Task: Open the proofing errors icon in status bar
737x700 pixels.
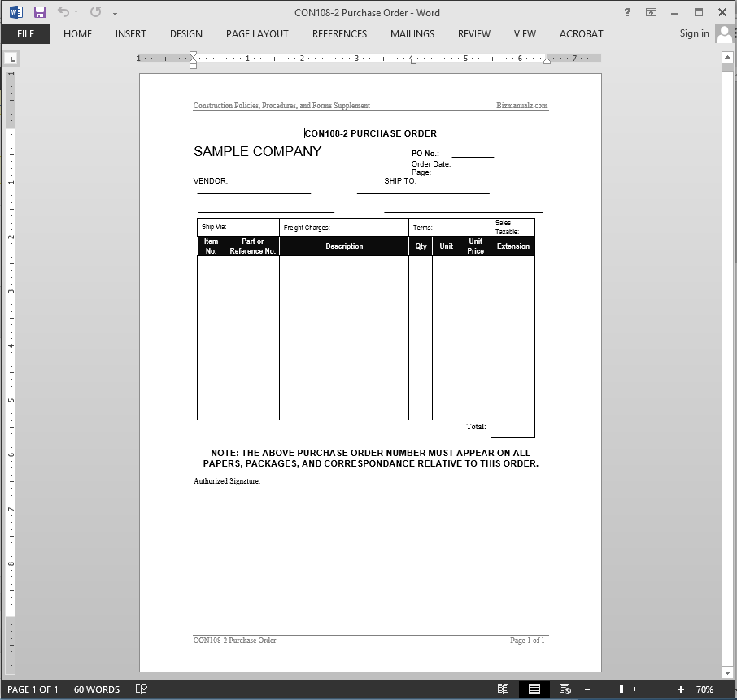Action: (141, 689)
